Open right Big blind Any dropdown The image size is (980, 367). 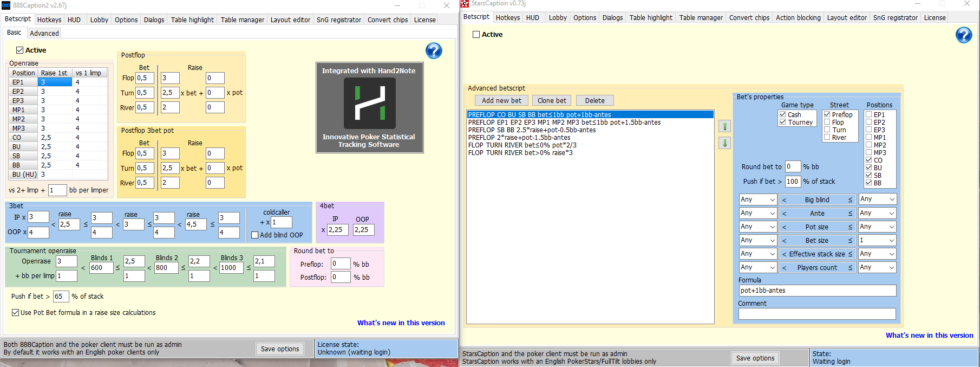(x=877, y=199)
